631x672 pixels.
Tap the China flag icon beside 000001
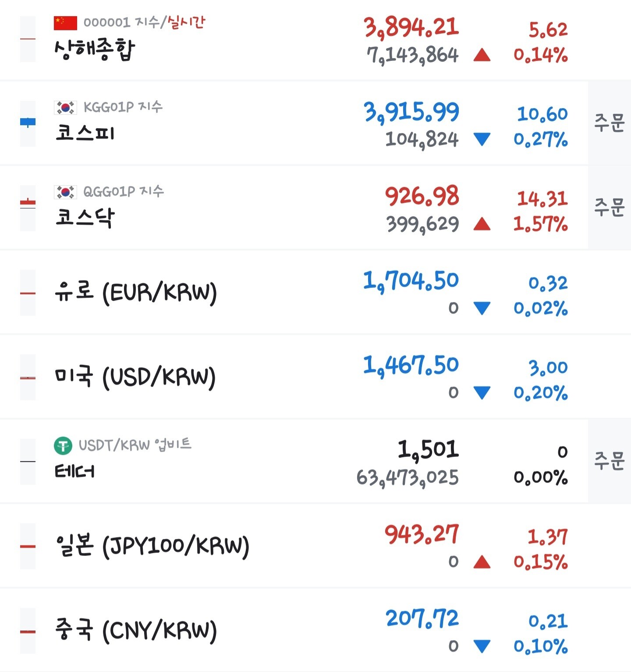coord(65,23)
